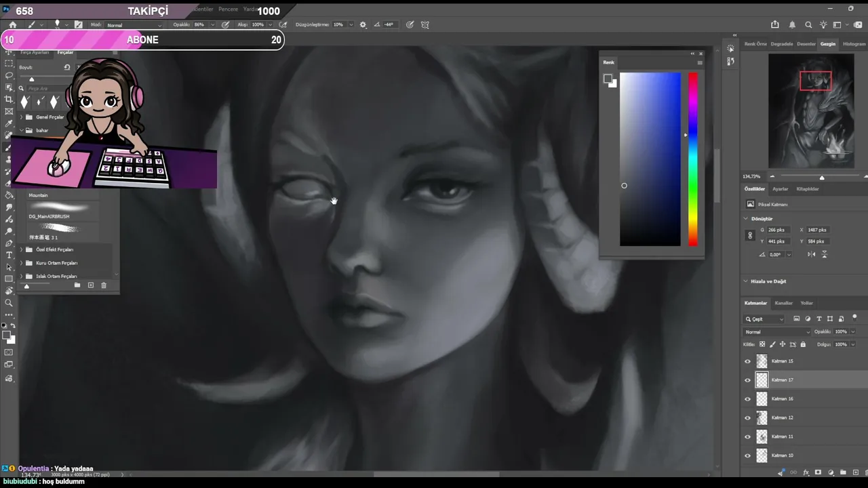Open the Discover lightbulb icon
The image size is (868, 488).
(x=823, y=24)
